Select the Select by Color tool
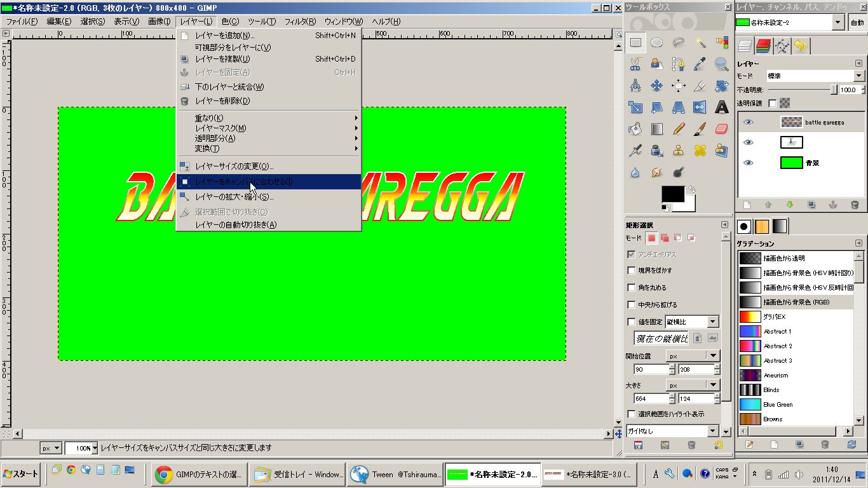The width and height of the screenshot is (868, 488). pos(722,43)
